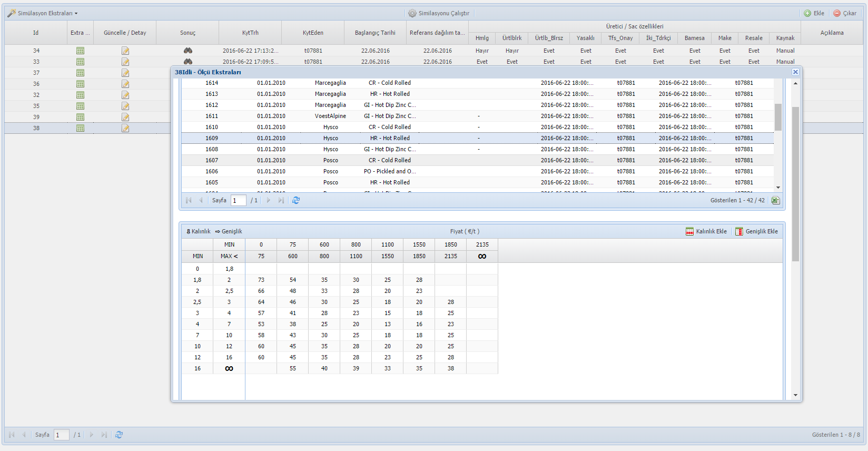Sort by the Sonuç column header

pyautogui.click(x=188, y=33)
